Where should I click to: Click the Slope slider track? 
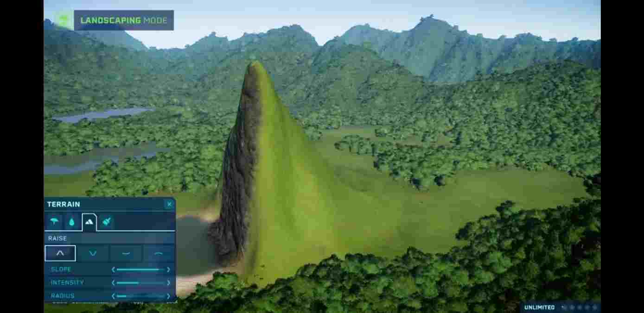140,269
